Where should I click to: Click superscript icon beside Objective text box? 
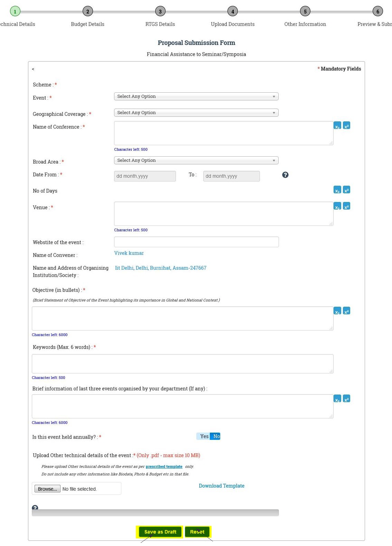tap(346, 311)
